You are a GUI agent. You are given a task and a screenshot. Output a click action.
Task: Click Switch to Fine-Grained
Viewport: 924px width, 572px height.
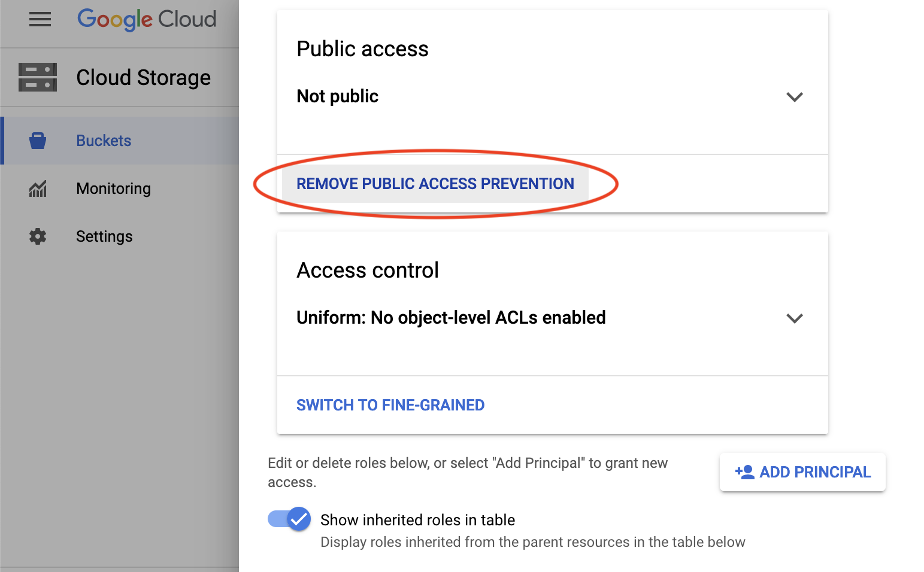click(x=390, y=405)
